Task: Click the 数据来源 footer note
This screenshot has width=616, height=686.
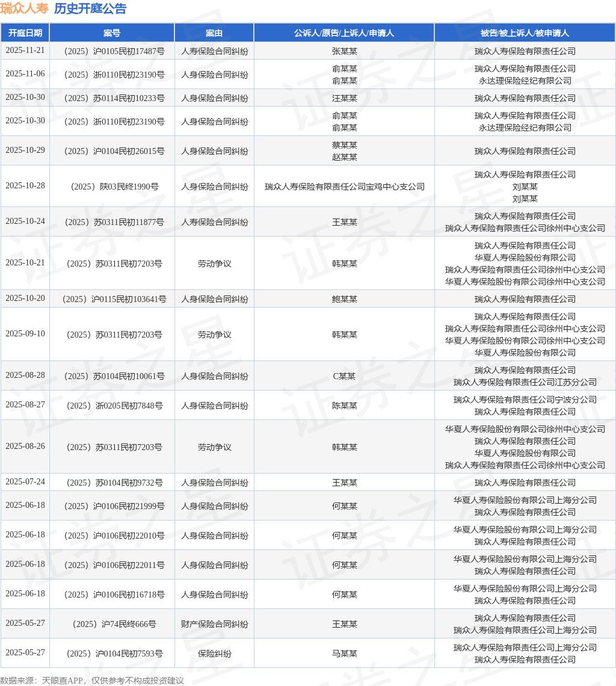Action: [x=92, y=681]
